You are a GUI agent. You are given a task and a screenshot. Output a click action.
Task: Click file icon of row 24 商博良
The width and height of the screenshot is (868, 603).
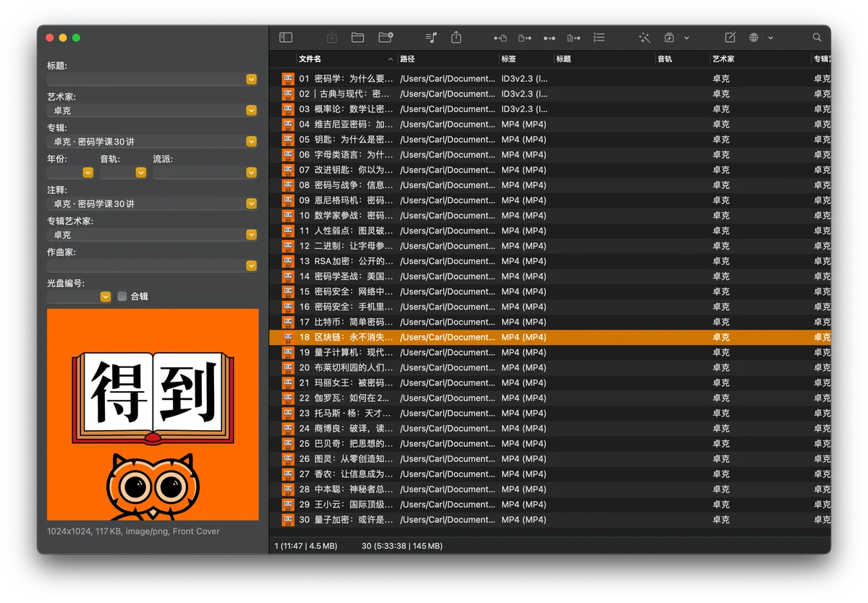(288, 428)
